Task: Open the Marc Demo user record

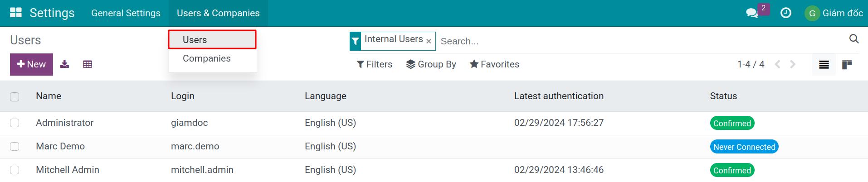Action: pos(60,146)
